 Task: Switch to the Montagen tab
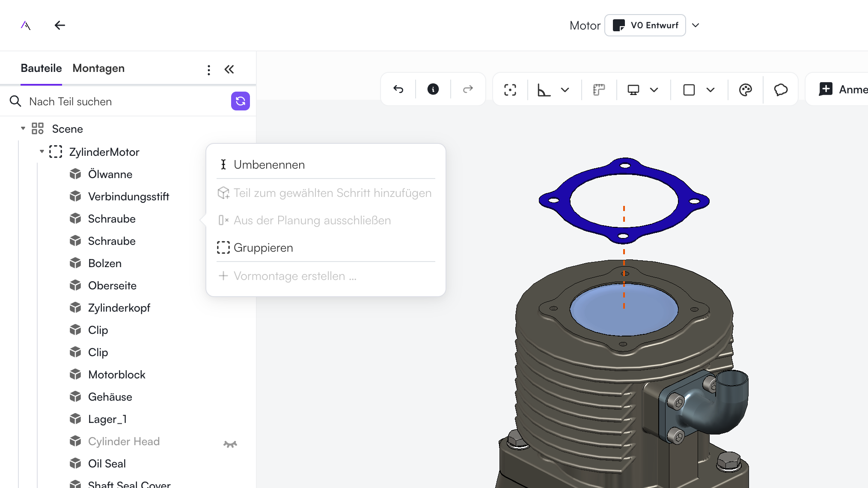98,68
